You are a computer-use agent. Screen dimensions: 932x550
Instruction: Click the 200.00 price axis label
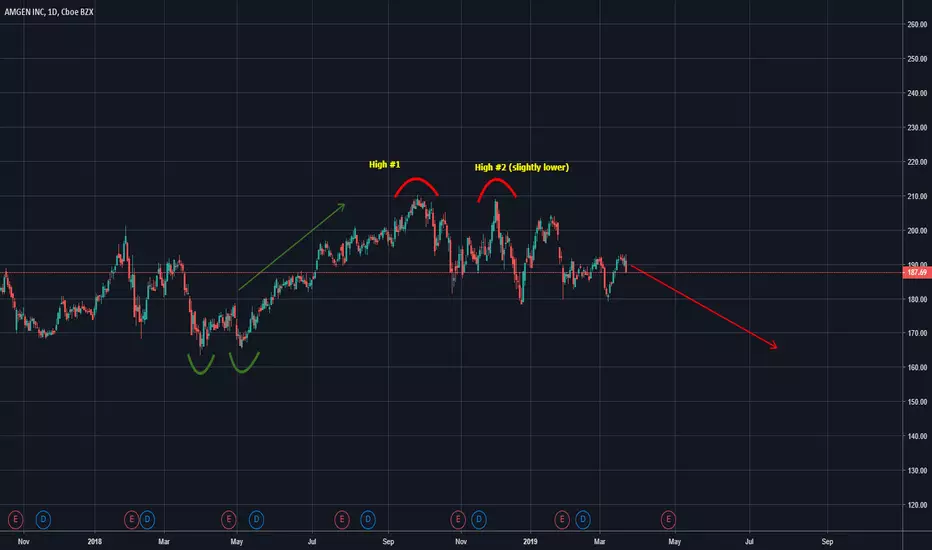point(917,231)
